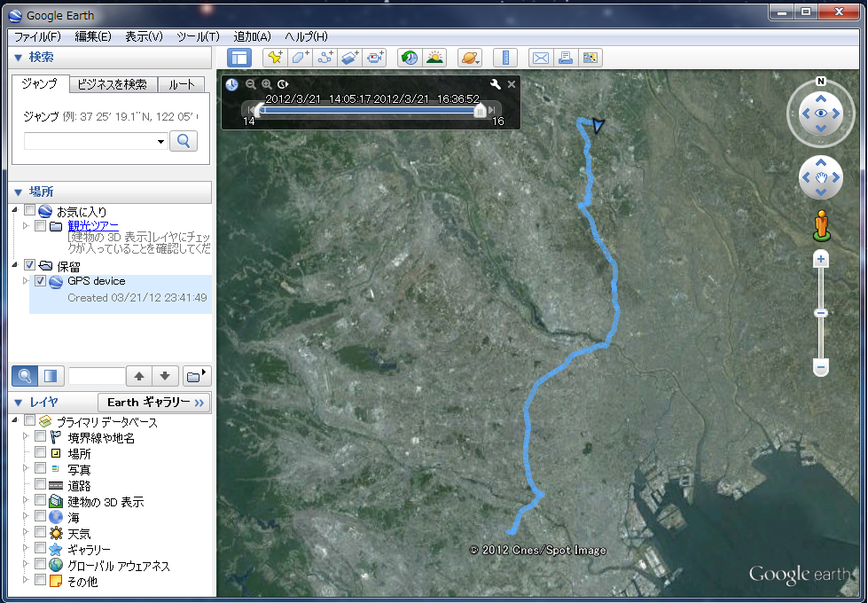Open the ファイル(F) menu
Image resolution: width=868 pixels, height=603 pixels.
click(x=37, y=36)
